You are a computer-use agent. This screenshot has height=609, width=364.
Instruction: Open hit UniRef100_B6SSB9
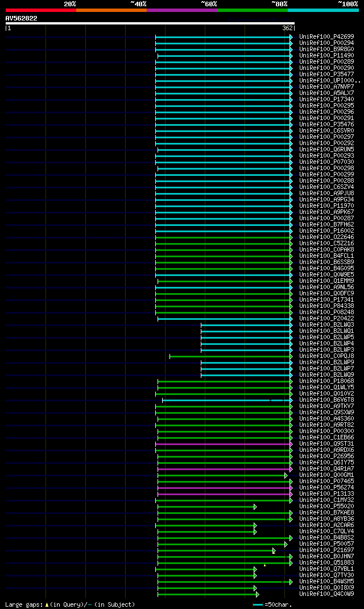pos(326,262)
